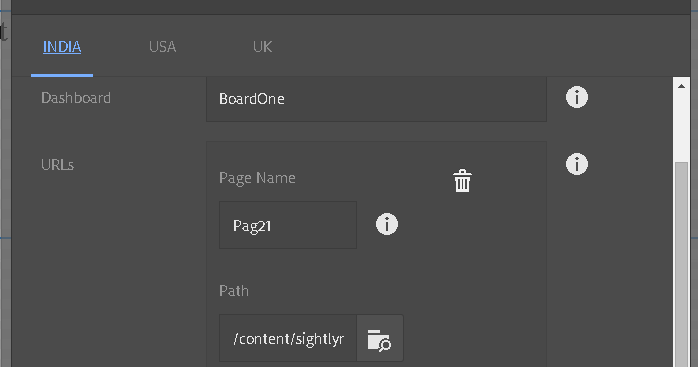Click the blue underline beneath INDIA tab
This screenshot has height=367, width=698.
pyautogui.click(x=62, y=75)
